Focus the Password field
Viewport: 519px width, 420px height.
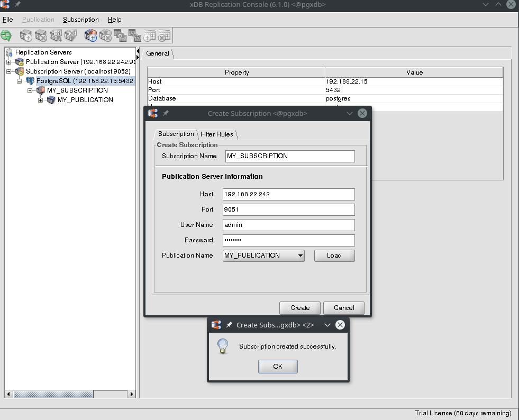pos(289,240)
